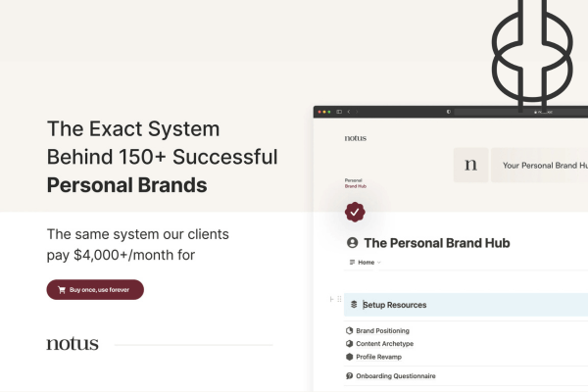Click the stacked layers icon by Setup Resources
Screen dimensions: 588x392
click(x=354, y=305)
